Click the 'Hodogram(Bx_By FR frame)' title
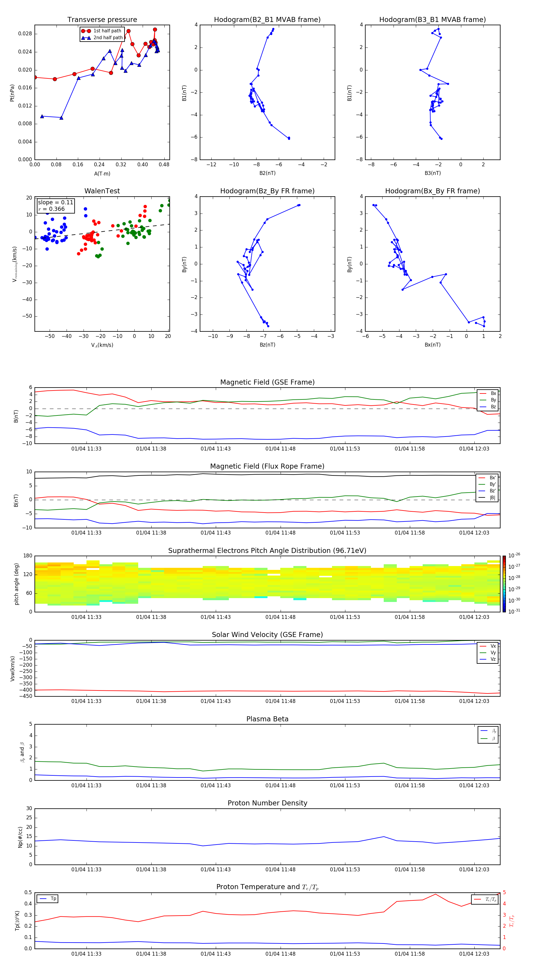This screenshot has width=535, height=980. [432, 191]
